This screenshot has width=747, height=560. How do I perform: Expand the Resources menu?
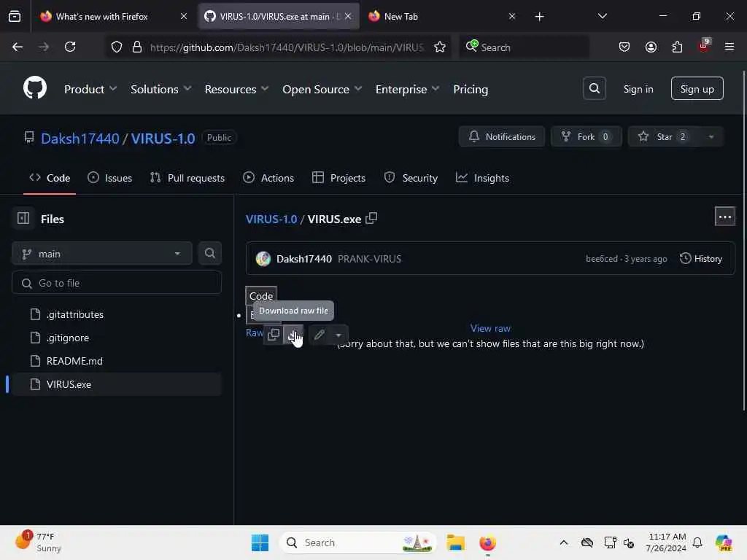click(237, 89)
